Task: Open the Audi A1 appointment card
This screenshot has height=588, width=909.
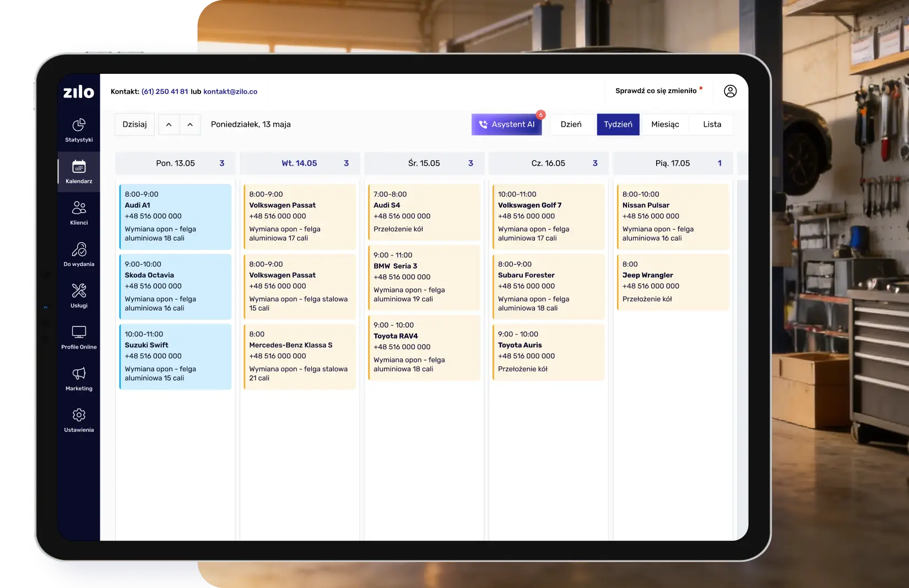Action: [175, 216]
